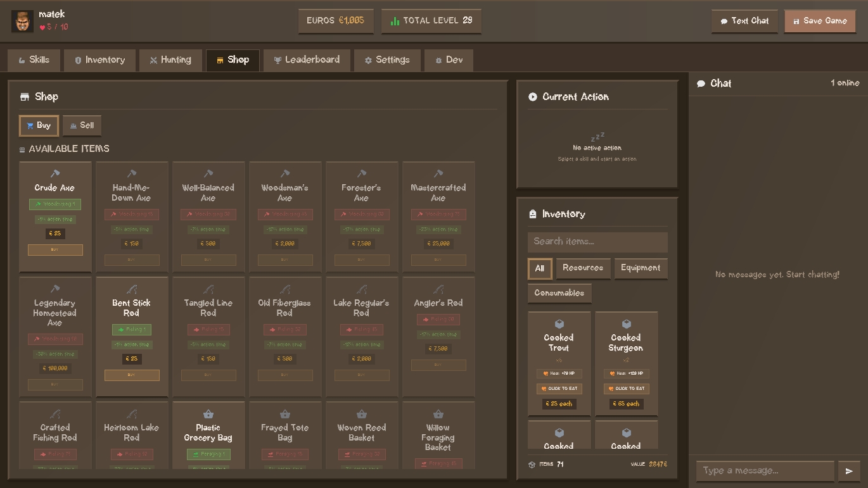Click the cube icon on Cooked Trout
The image size is (868, 488).
(559, 324)
